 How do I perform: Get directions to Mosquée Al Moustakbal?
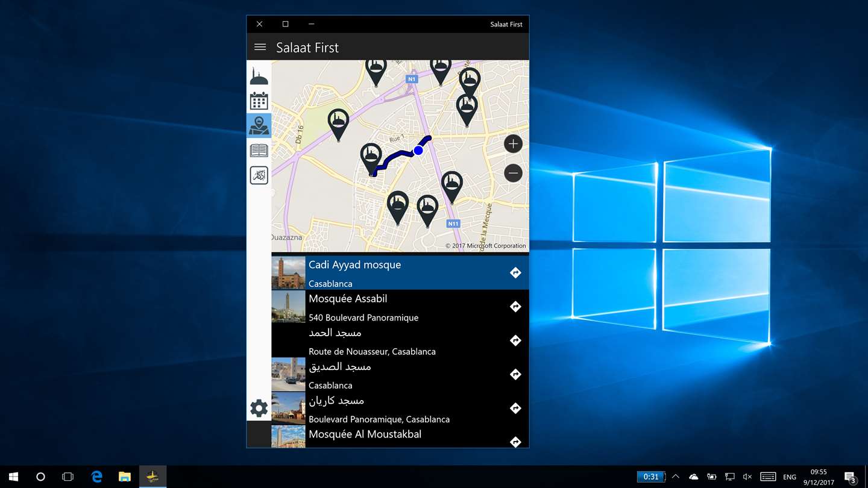click(x=515, y=442)
